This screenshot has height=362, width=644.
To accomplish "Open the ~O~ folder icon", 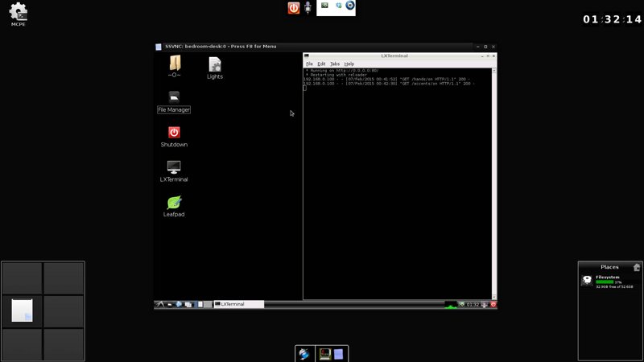I will coord(174,64).
